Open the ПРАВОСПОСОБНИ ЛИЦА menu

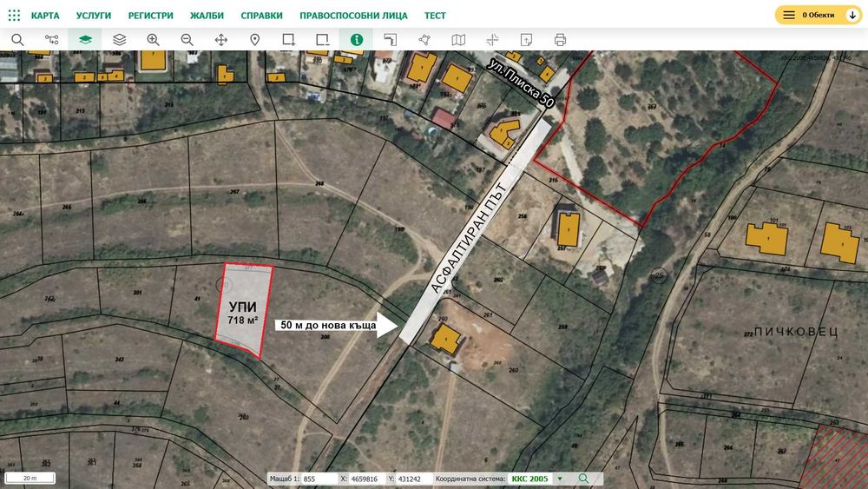(x=354, y=16)
